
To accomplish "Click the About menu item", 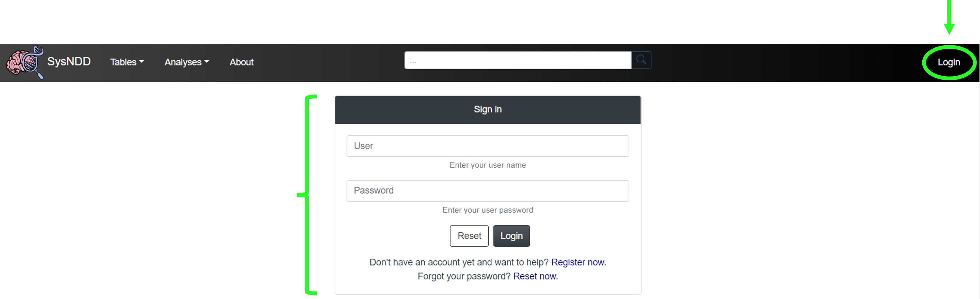I will [x=241, y=62].
